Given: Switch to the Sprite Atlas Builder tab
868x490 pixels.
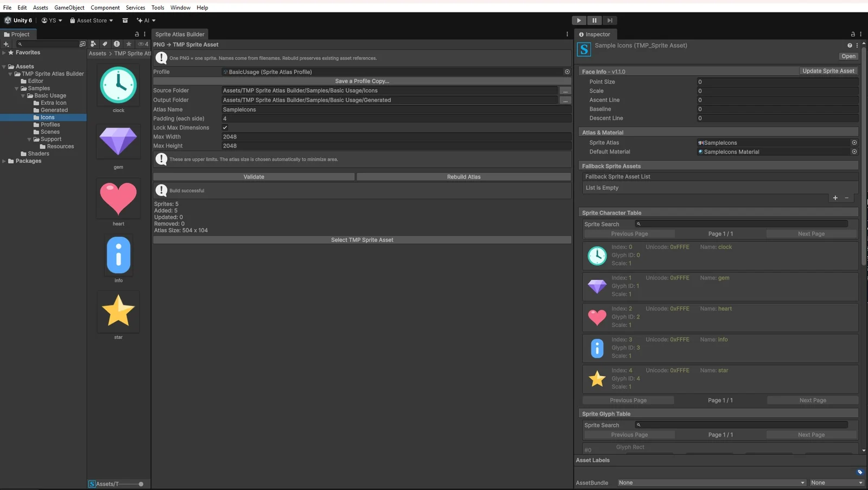Looking at the screenshot, I should tap(180, 34).
